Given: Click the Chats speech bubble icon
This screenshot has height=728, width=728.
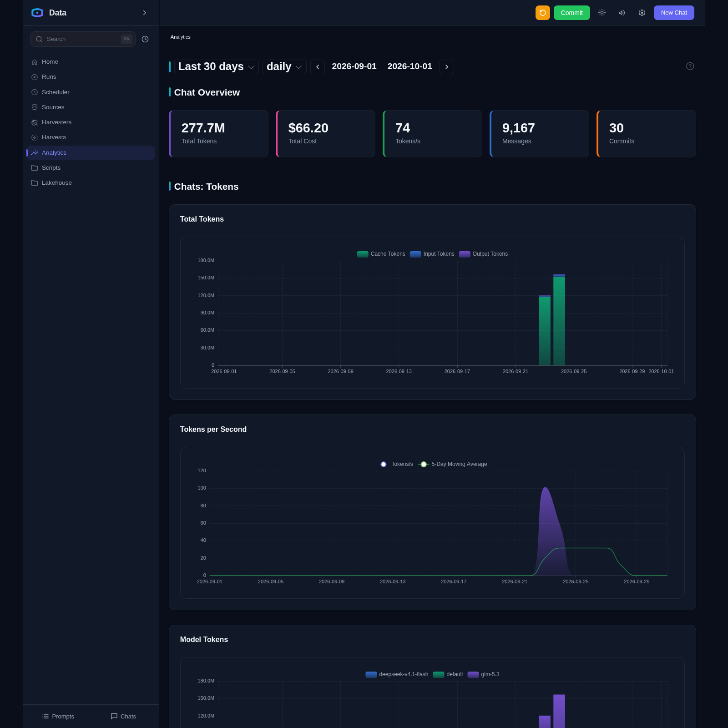Looking at the screenshot, I should 114,716.
